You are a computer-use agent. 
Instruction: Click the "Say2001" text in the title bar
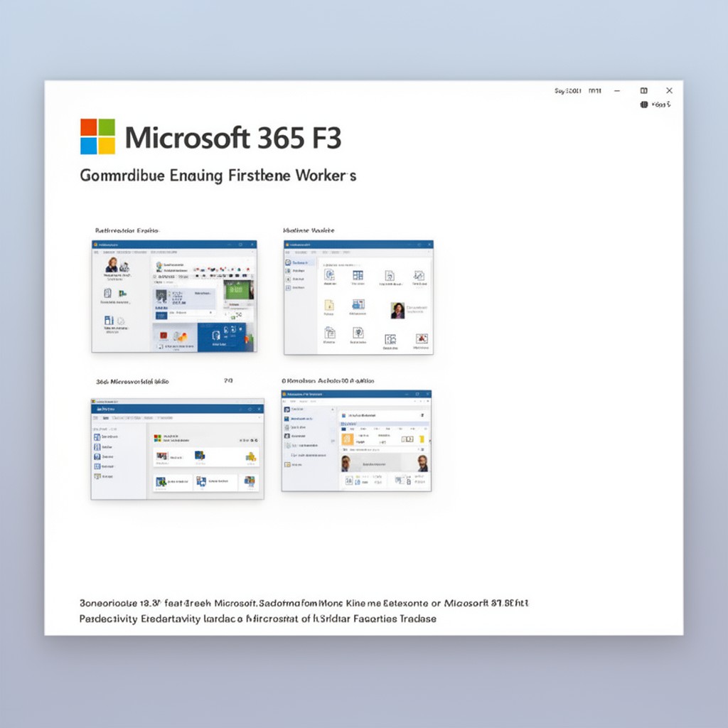(x=567, y=91)
